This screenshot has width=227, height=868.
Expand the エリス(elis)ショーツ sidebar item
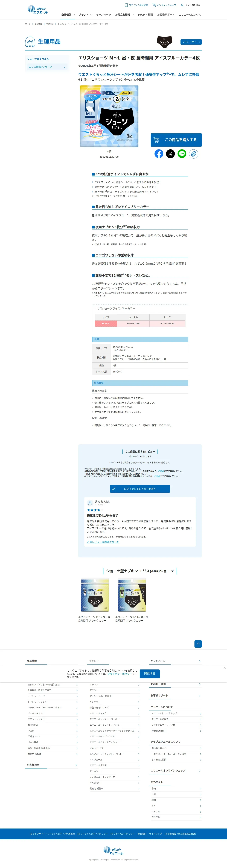(x=47, y=67)
